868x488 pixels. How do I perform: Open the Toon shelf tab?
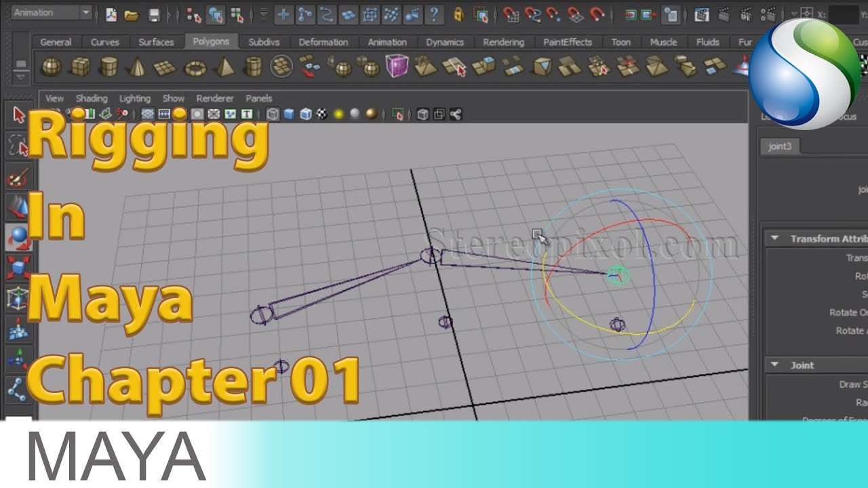[x=620, y=42]
